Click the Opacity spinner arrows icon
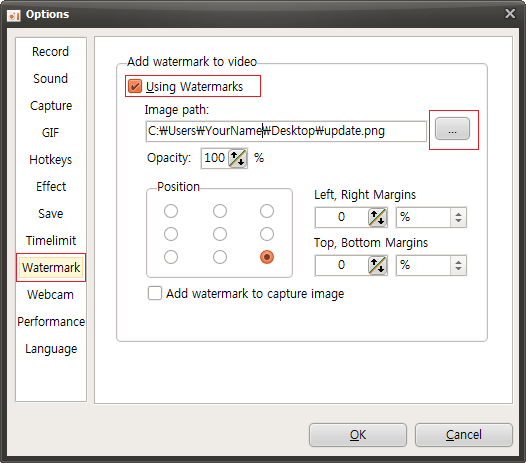Screen dimensions: 526x463 [x=238, y=158]
